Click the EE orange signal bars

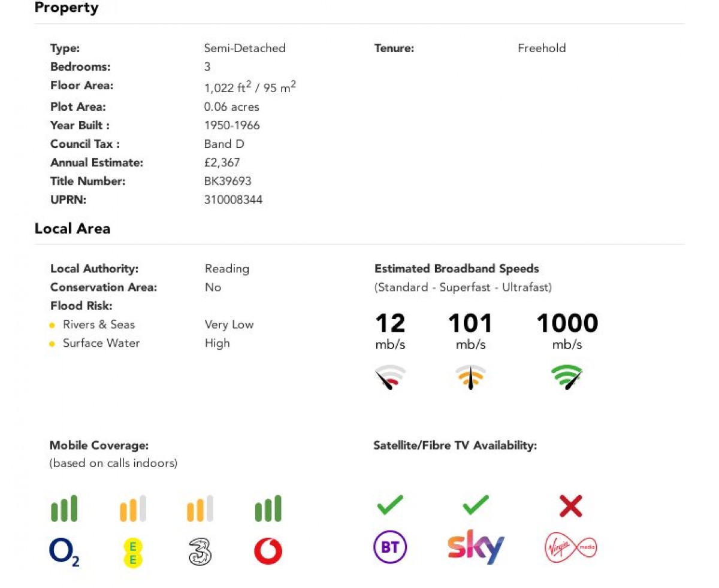click(133, 509)
